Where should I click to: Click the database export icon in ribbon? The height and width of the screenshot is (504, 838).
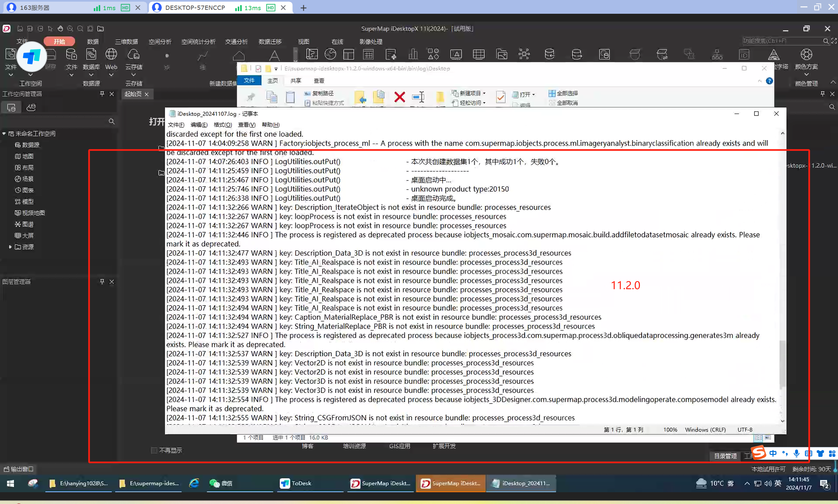click(x=577, y=54)
